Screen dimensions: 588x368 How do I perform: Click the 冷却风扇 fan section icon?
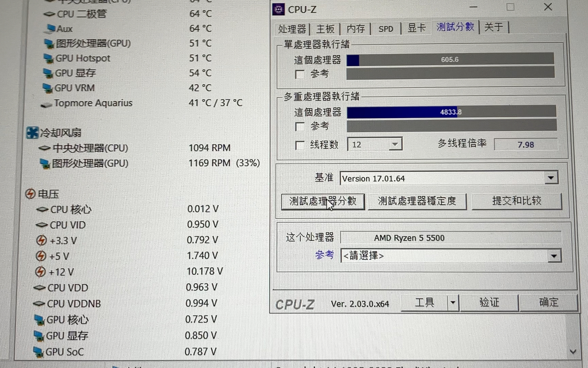pyautogui.click(x=32, y=133)
